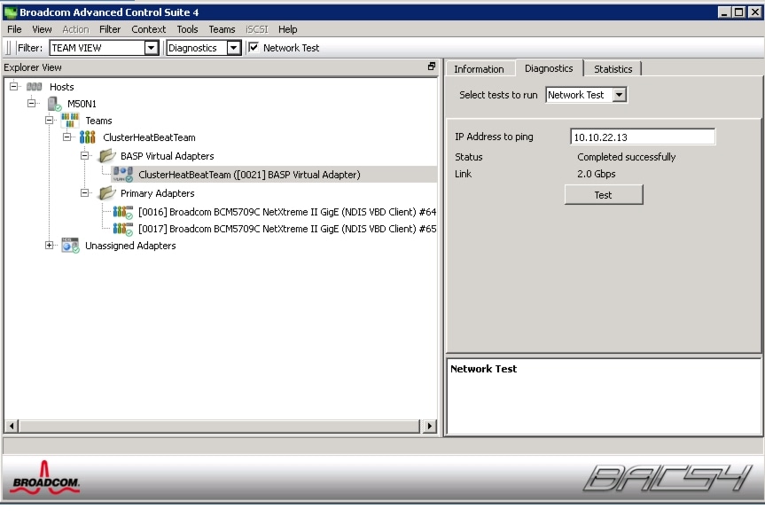
Task: Select ClusterHeatBeatTeam ([0021] BASP Virtual Adapter) row
Action: coord(249,175)
